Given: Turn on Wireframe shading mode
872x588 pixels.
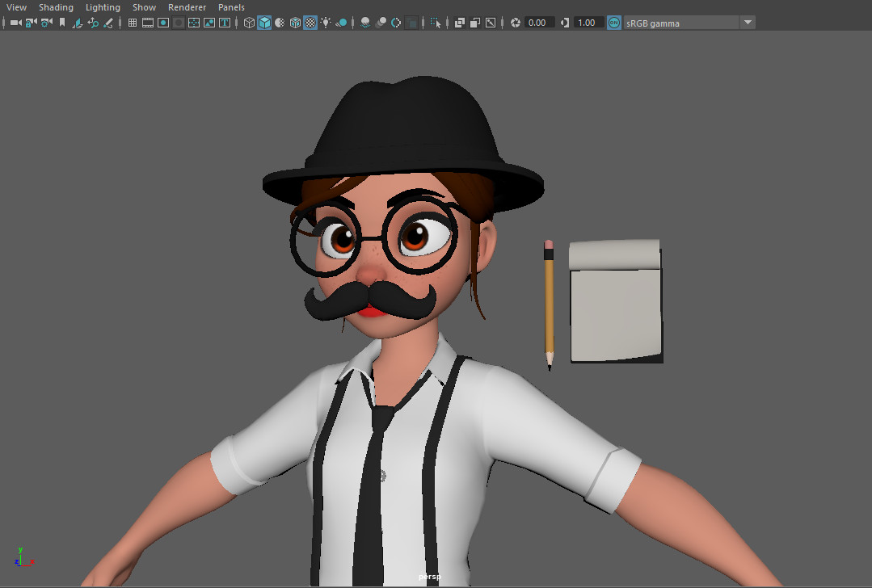Looking at the screenshot, I should (x=249, y=23).
